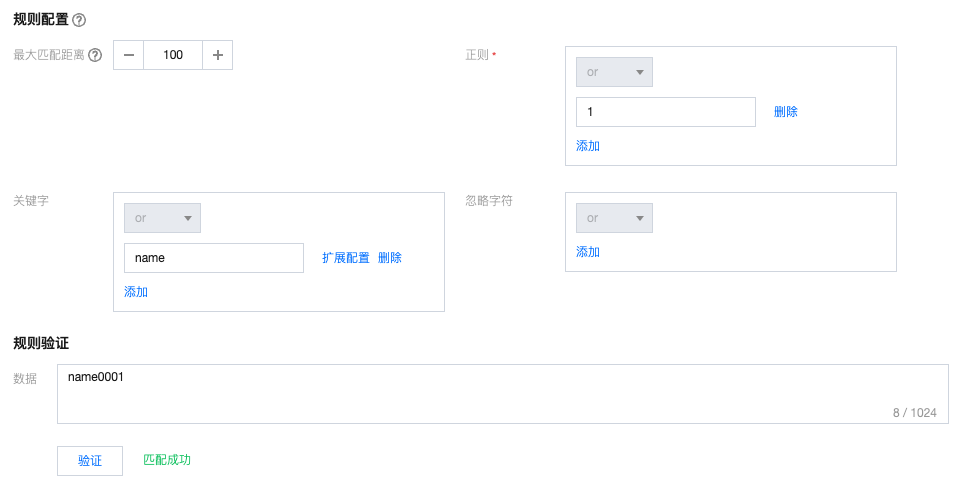Decrease max match distance with minus button
The image size is (979, 504).
(x=129, y=55)
